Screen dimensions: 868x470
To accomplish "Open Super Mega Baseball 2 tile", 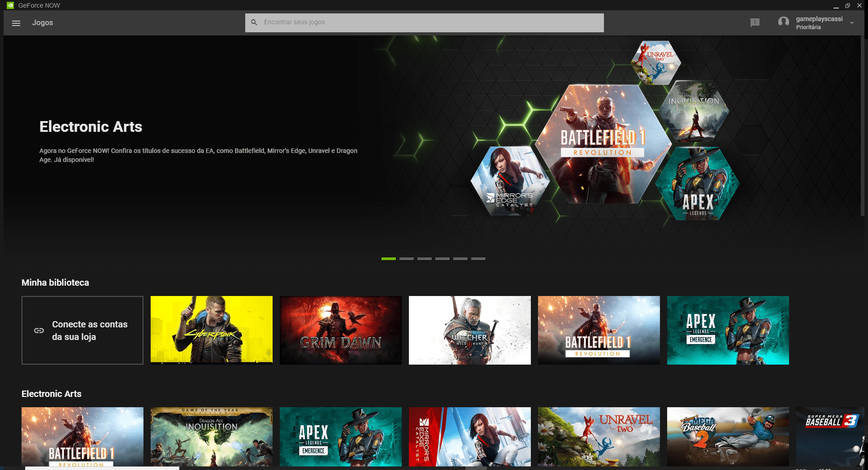I will point(728,437).
